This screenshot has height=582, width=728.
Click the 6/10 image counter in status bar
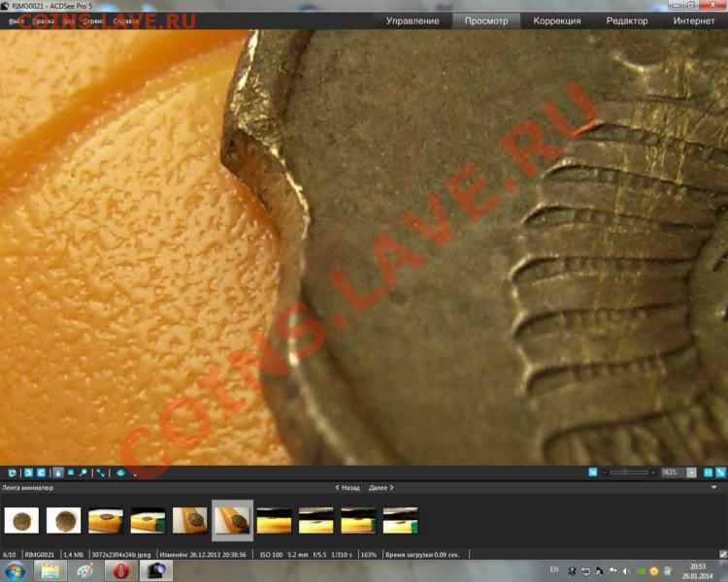pyautogui.click(x=10, y=555)
